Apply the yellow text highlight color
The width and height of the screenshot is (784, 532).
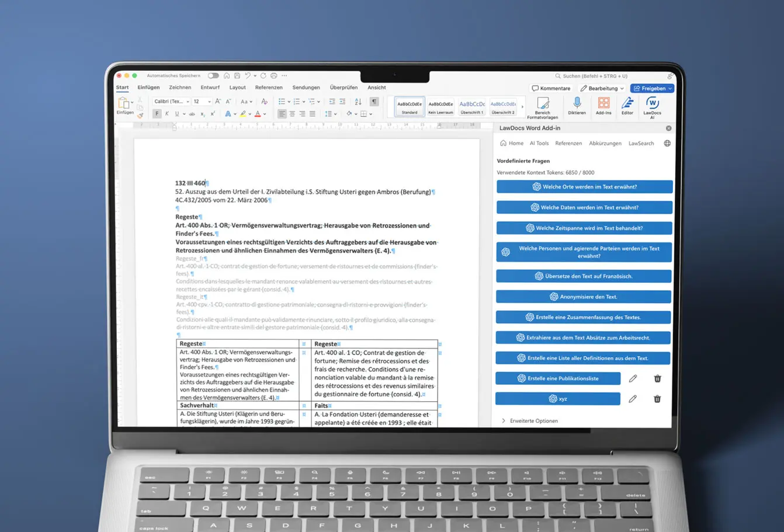pos(243,114)
